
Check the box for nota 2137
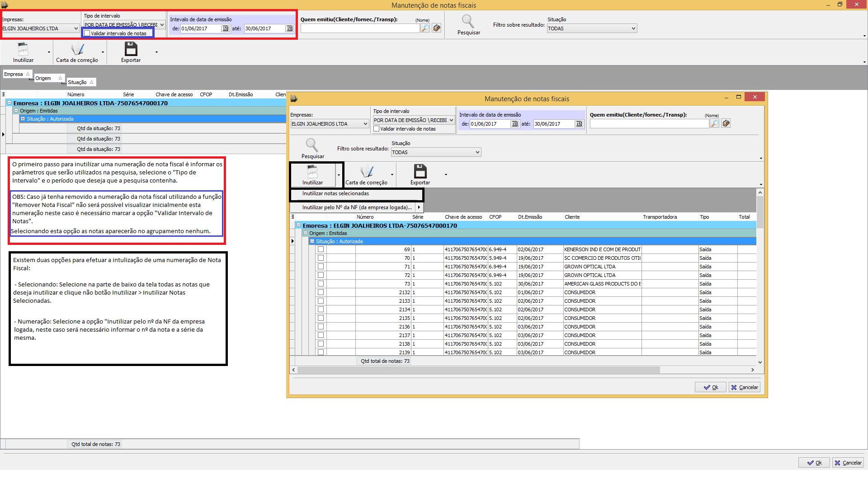pos(321,335)
